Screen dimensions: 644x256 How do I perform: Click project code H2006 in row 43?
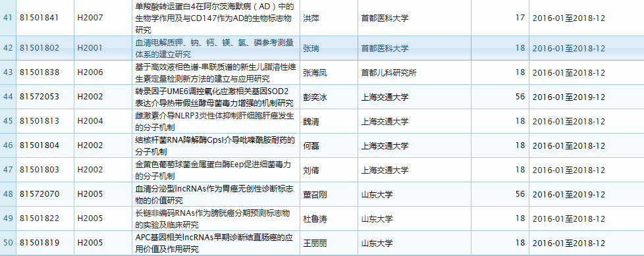point(90,72)
